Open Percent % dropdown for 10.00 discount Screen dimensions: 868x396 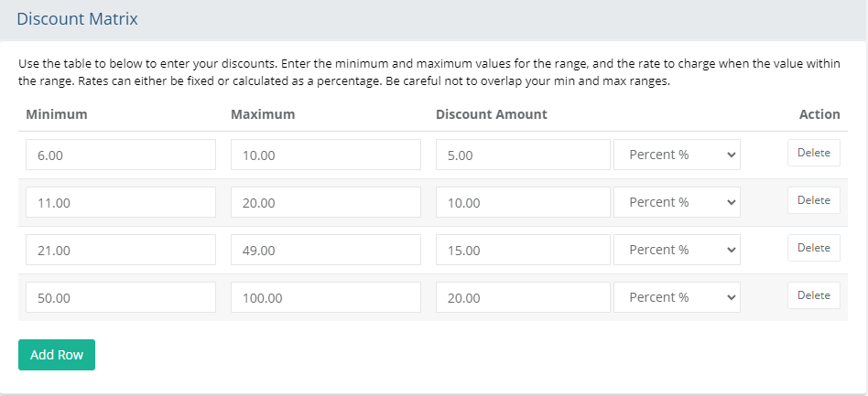[x=677, y=202]
